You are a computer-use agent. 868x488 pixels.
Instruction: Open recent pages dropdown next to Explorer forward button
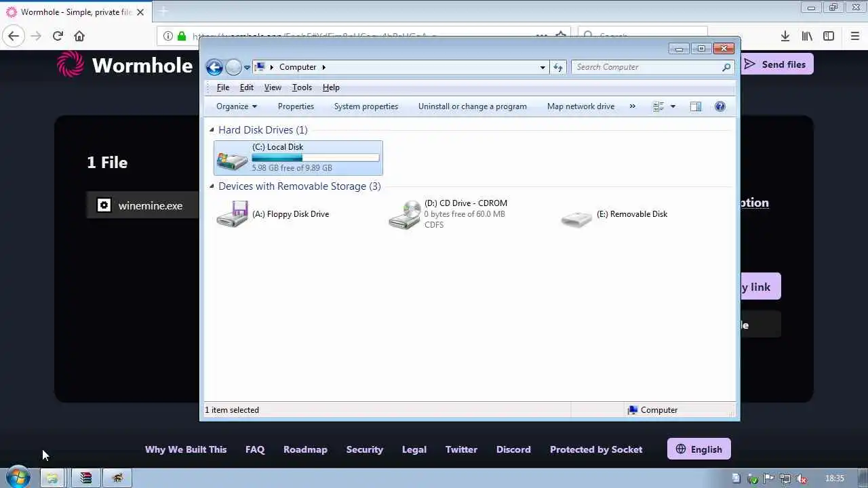[x=247, y=67]
